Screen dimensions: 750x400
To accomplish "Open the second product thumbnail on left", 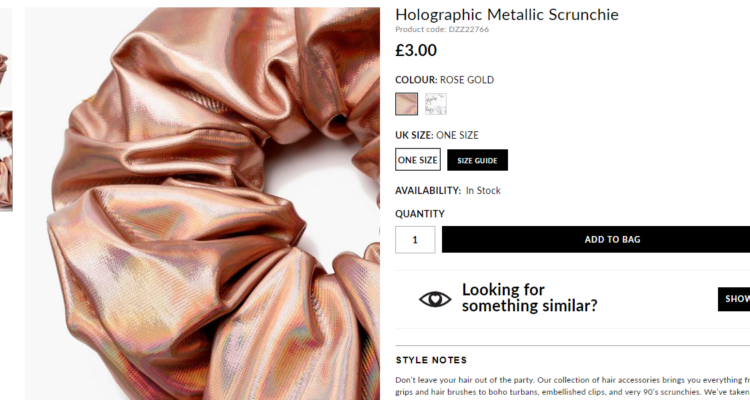I will 6,161.
